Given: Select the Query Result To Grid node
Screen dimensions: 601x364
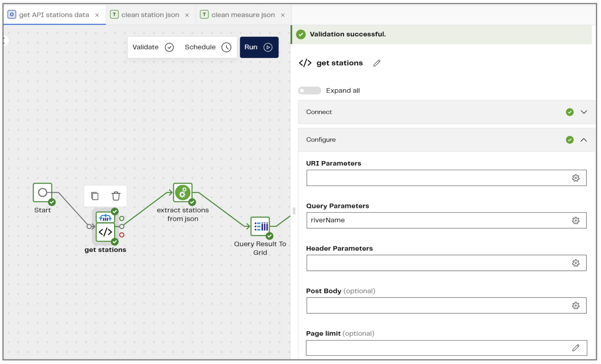Looking at the screenshot, I should coord(260,227).
